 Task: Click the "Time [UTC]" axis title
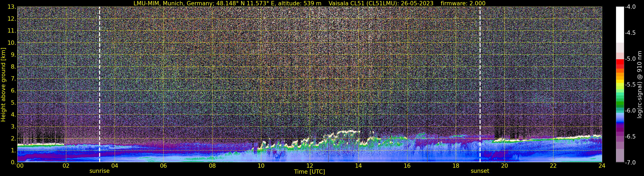coord(310,172)
